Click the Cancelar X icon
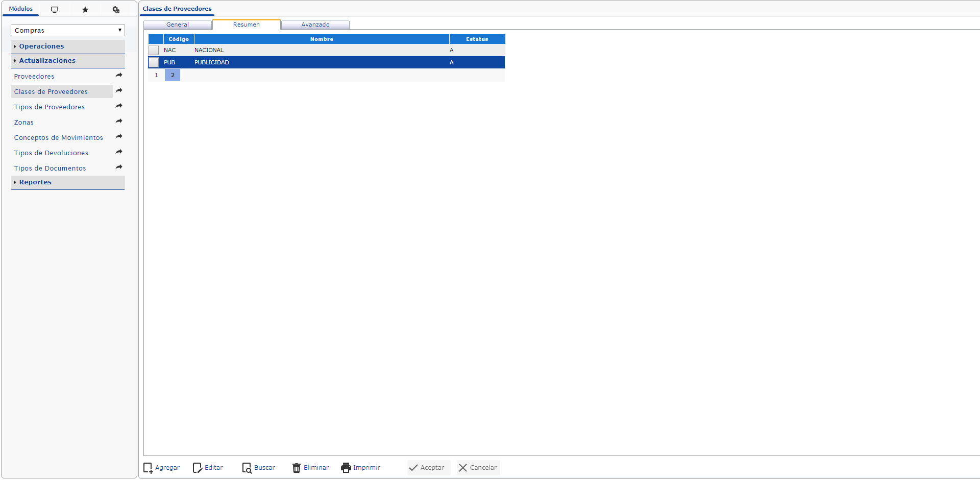The width and height of the screenshot is (980, 480). point(463,468)
